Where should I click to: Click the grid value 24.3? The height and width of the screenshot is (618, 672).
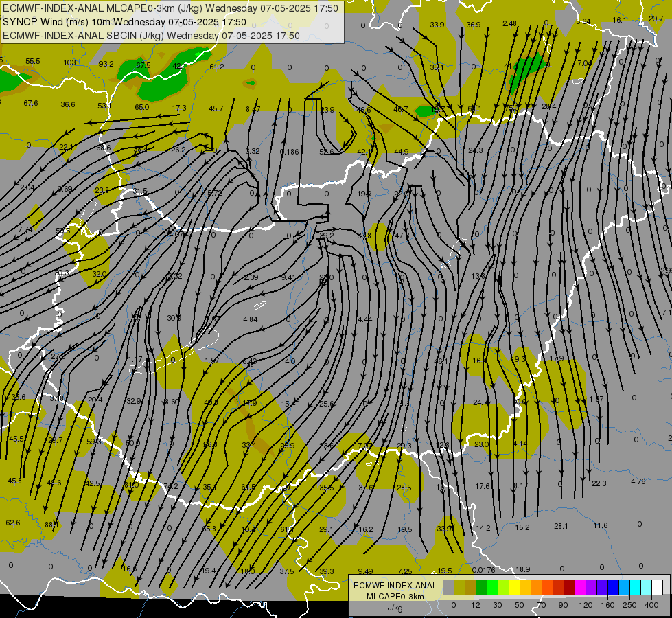(475, 150)
